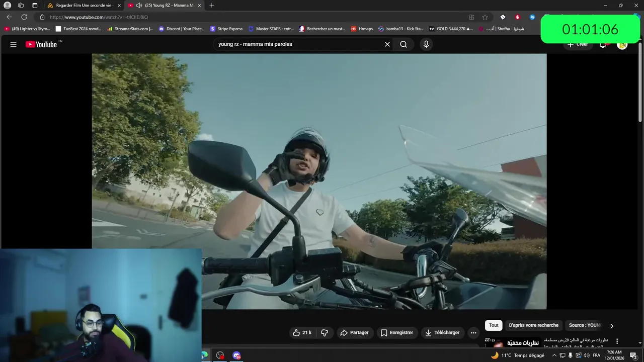Viewport: 644px width, 362px height.
Task: Dislike the video with thumbs-down
Action: [325, 332]
